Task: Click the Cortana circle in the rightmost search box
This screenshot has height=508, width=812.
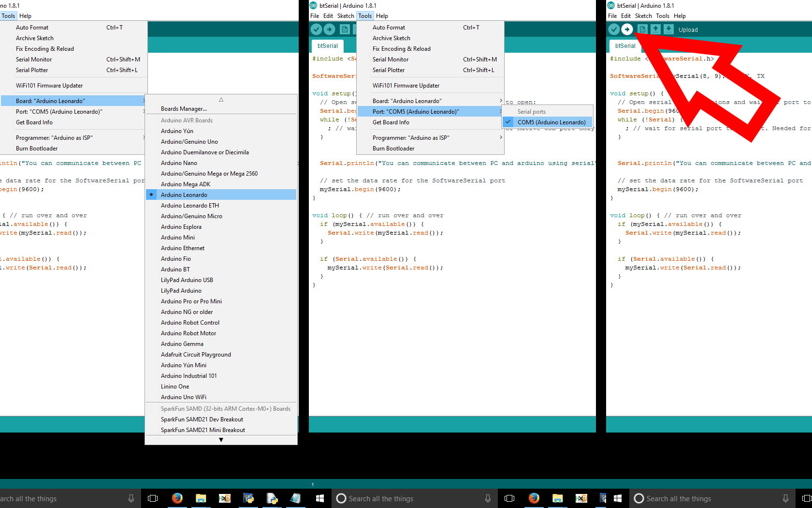Action: click(x=639, y=498)
